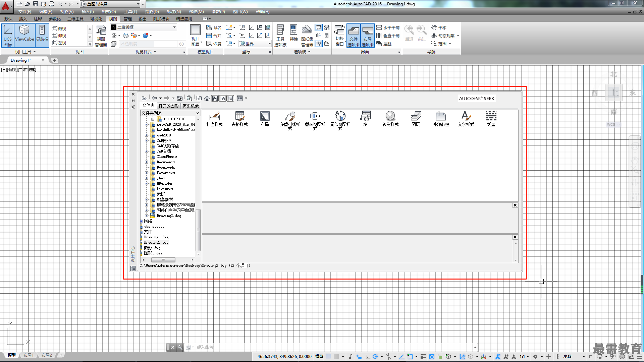Click the Search icon in Design Center
The height and width of the screenshot is (362, 644).
190,98
